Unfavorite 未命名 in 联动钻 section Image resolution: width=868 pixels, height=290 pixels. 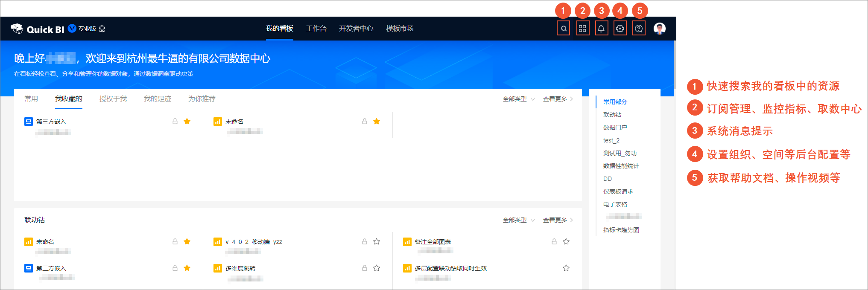pyautogui.click(x=187, y=242)
